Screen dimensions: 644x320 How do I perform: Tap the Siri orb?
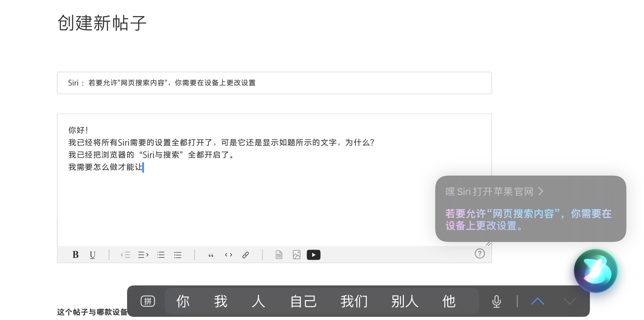click(x=596, y=271)
